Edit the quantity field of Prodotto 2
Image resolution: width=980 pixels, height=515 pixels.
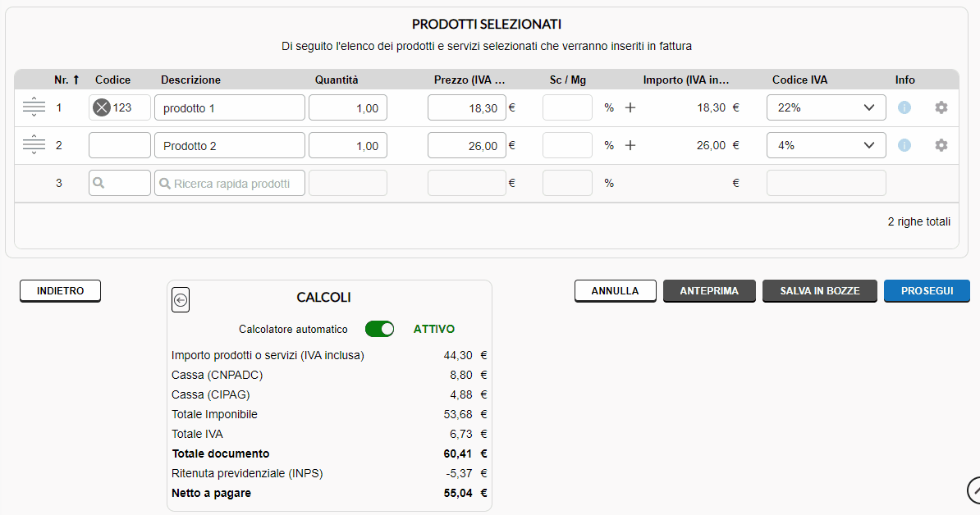347,145
